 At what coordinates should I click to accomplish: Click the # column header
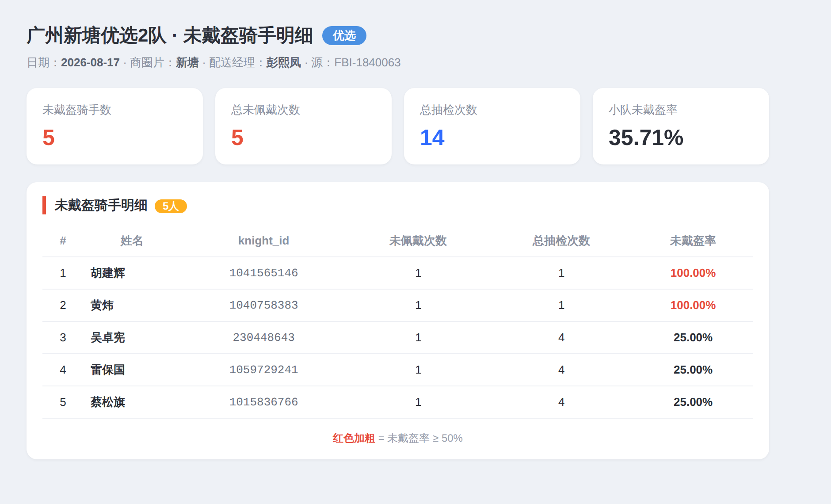click(63, 241)
